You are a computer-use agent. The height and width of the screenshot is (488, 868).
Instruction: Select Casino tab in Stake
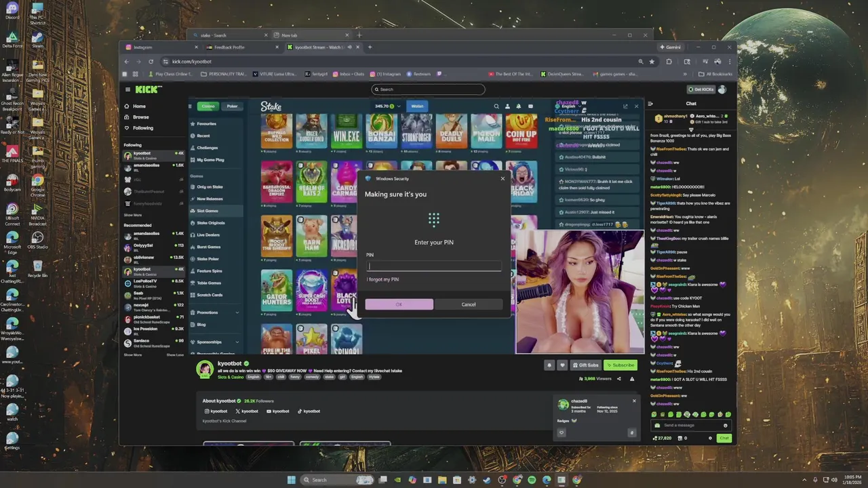[x=208, y=106]
